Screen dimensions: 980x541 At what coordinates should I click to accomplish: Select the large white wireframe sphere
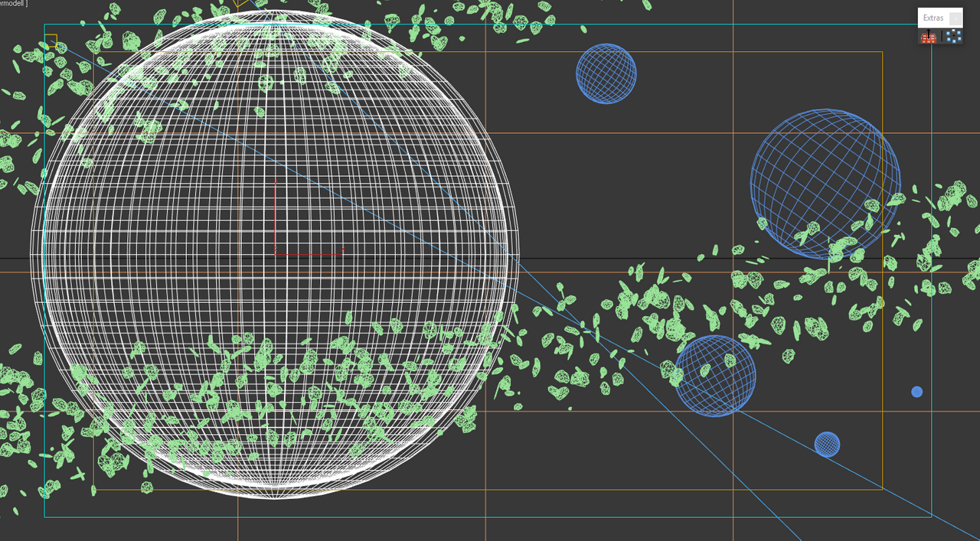pyautogui.click(x=274, y=254)
